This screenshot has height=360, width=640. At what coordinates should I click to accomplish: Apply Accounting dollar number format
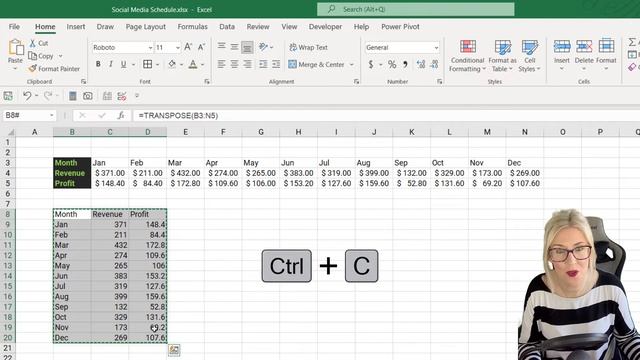click(371, 64)
